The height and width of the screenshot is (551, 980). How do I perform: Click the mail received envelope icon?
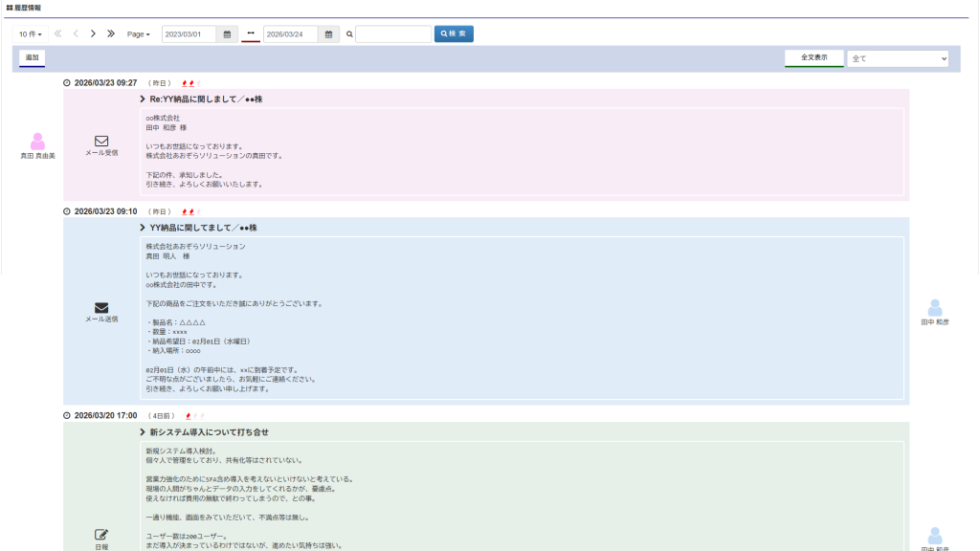(x=101, y=141)
